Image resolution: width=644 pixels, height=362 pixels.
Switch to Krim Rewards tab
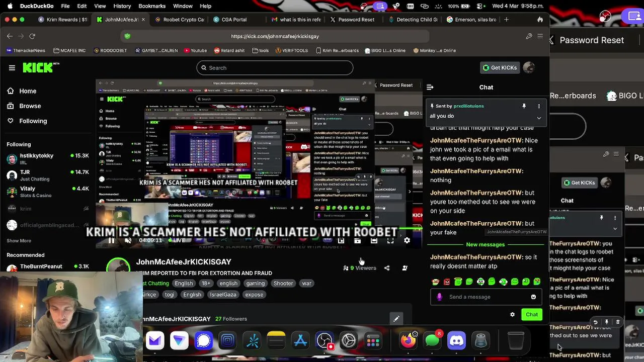pyautogui.click(x=63, y=20)
